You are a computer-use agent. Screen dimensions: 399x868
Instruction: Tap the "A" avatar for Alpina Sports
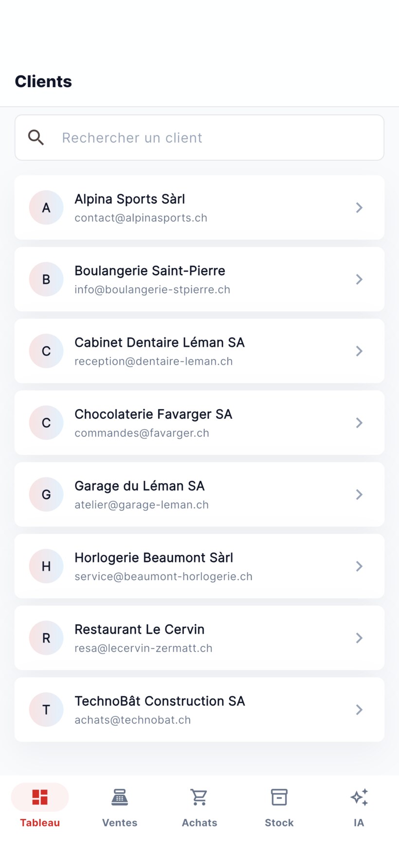point(46,208)
